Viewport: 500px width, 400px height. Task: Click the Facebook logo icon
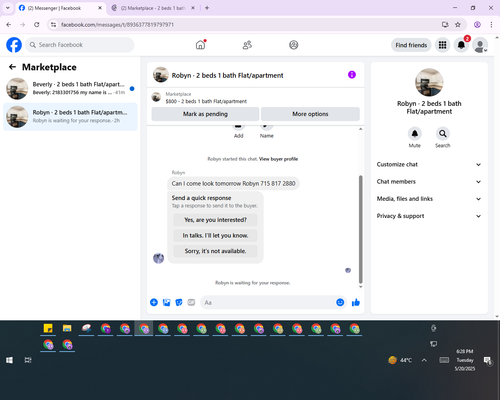coord(14,45)
